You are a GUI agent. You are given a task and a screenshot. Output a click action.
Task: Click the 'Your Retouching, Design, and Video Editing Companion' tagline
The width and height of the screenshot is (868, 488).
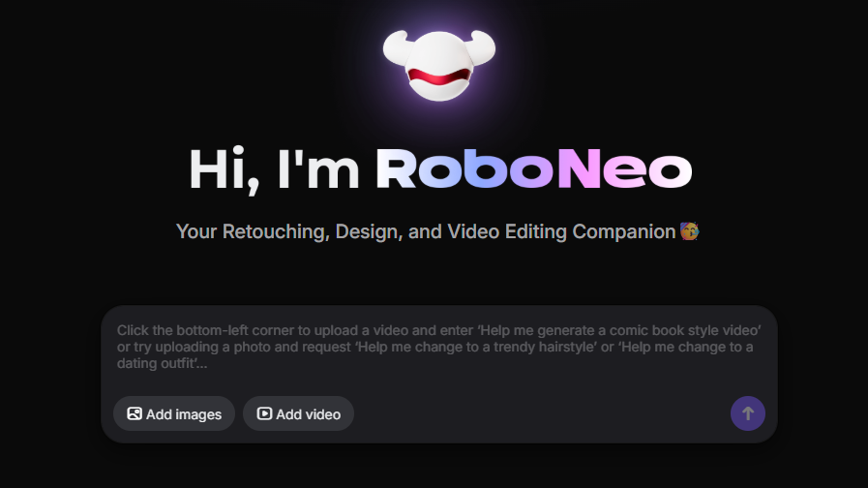pos(426,231)
